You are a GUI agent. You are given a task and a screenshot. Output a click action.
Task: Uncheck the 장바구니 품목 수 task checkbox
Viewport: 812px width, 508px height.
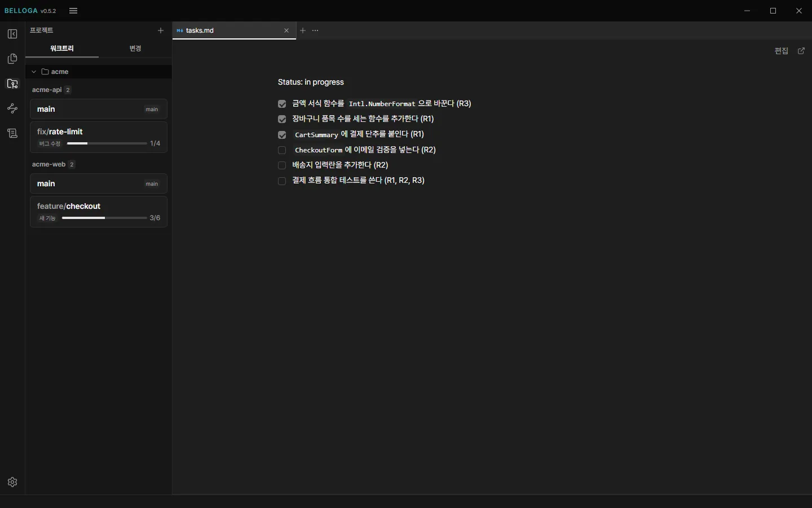pos(283,119)
